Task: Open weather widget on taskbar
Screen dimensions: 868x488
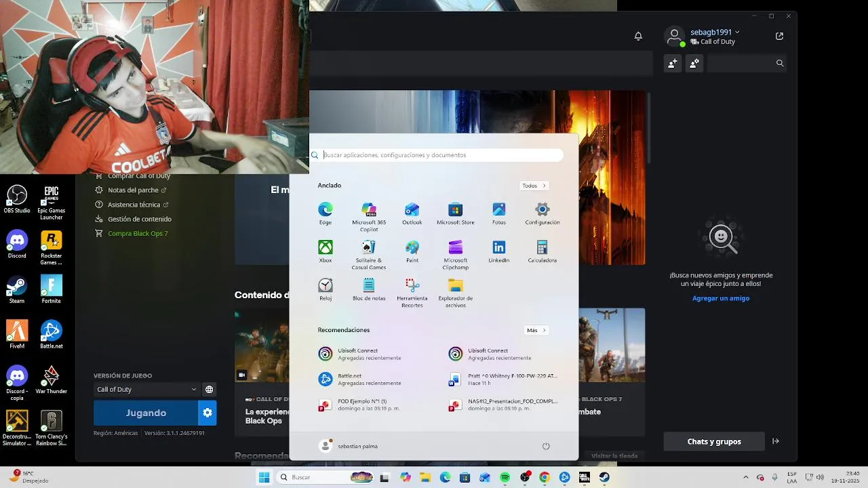Action: tap(28, 476)
